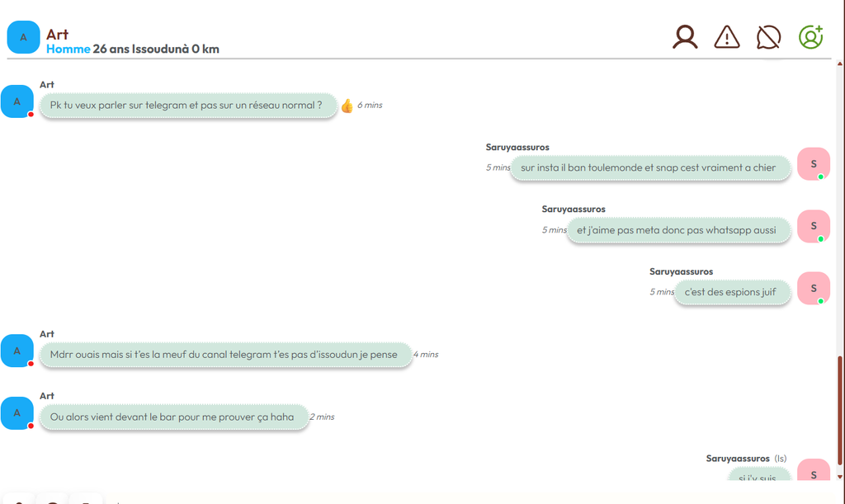Select 'Ou alors vient devant le bar' message
845x504 pixels.
[174, 417]
